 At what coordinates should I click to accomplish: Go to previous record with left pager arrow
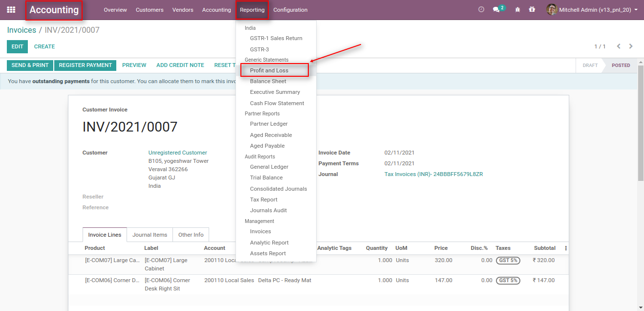pos(619,46)
